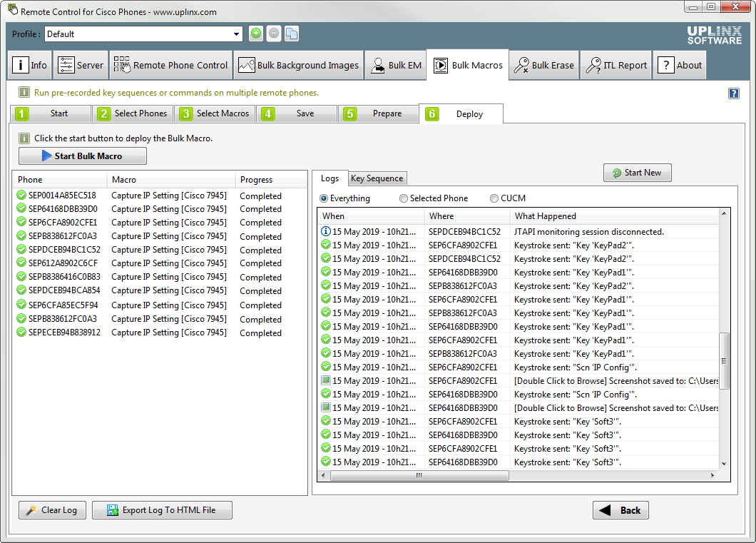Click screenshot image icon for SEP64168DBB39D0 log

click(326, 407)
